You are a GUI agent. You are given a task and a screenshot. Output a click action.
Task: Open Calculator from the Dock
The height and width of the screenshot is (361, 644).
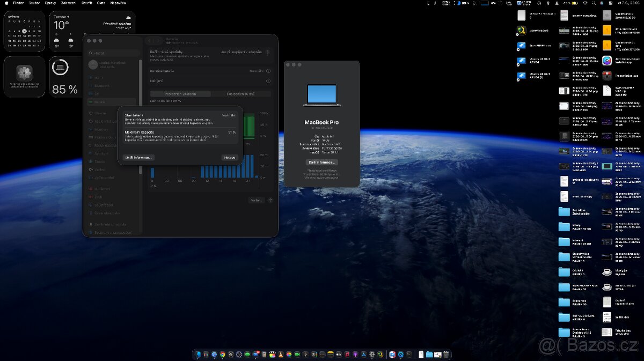pos(264,355)
